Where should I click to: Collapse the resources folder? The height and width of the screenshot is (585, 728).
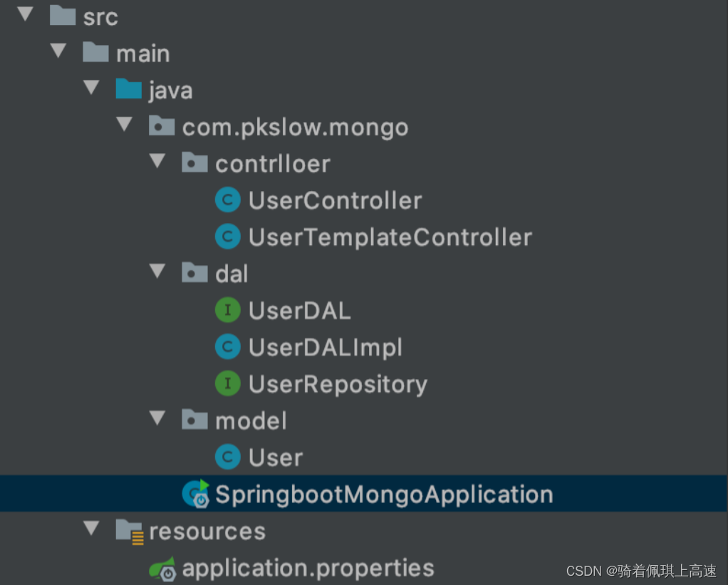point(91,529)
